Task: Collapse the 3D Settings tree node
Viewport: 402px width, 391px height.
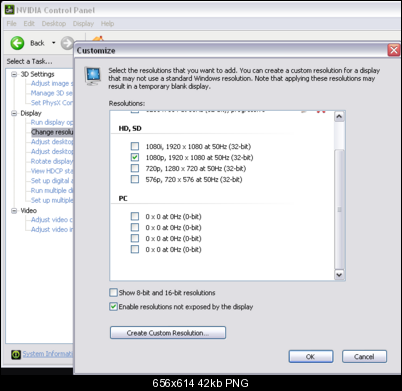Action: pyautogui.click(x=14, y=74)
